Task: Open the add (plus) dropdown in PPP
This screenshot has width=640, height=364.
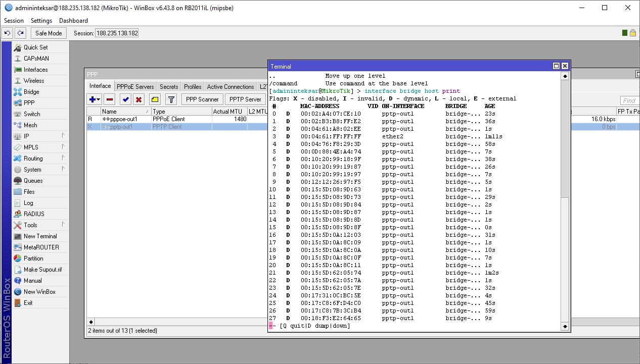Action: 95,99
